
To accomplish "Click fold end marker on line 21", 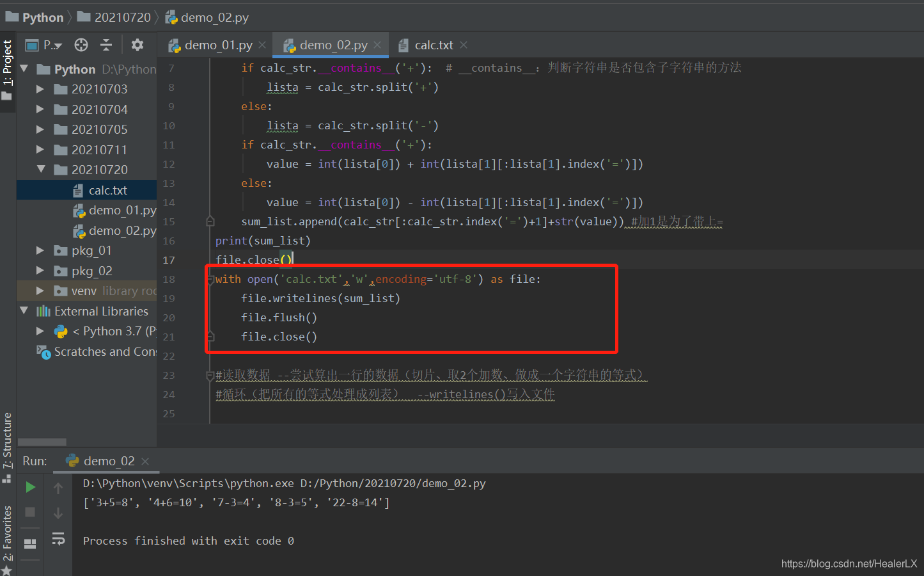I will [210, 337].
